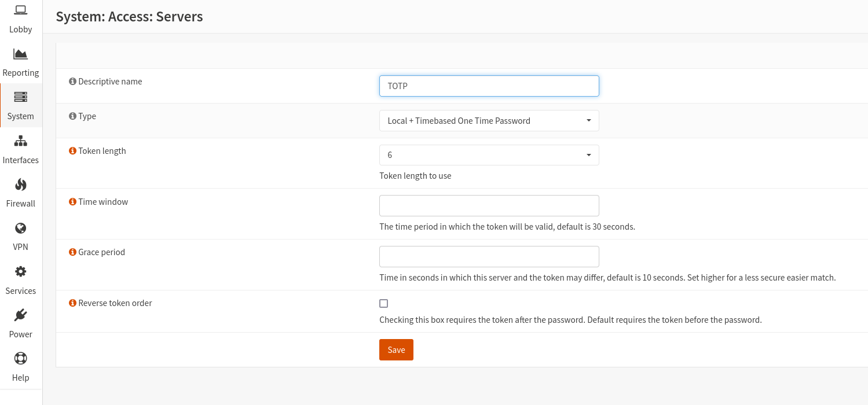The height and width of the screenshot is (405, 868).
Task: Click the Services menu label
Action: 21,291
